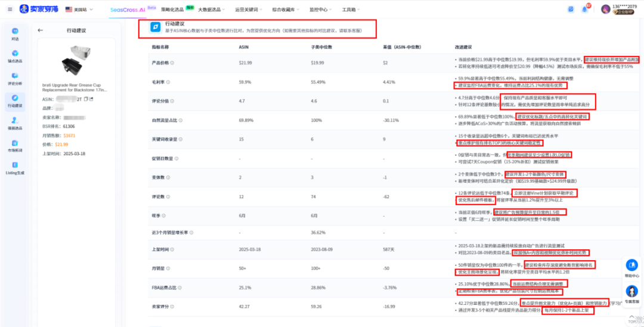This screenshot has width=644, height=327.
Task: Show info for 产品价格
Action: pyautogui.click(x=172, y=63)
